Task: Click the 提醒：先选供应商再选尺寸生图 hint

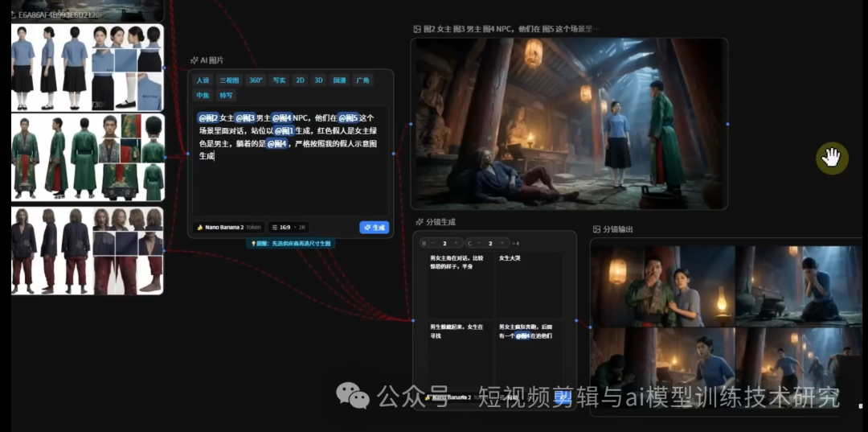Action: coord(291,244)
